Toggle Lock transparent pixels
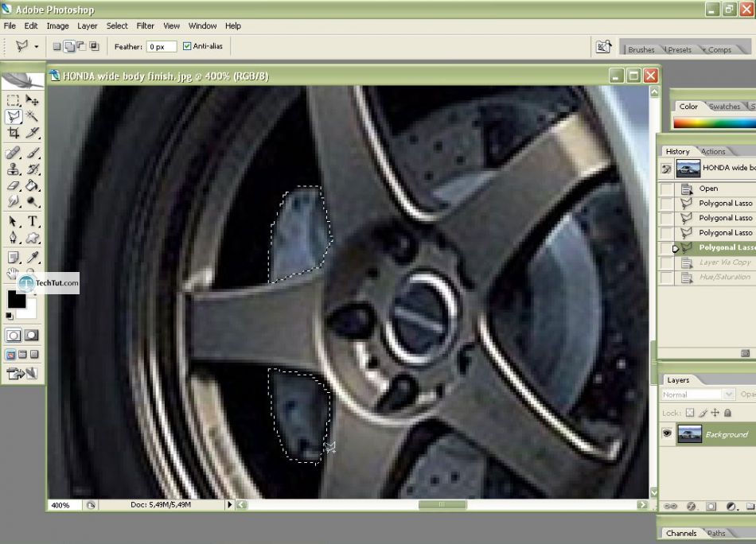The height and width of the screenshot is (544, 756). pos(690,413)
